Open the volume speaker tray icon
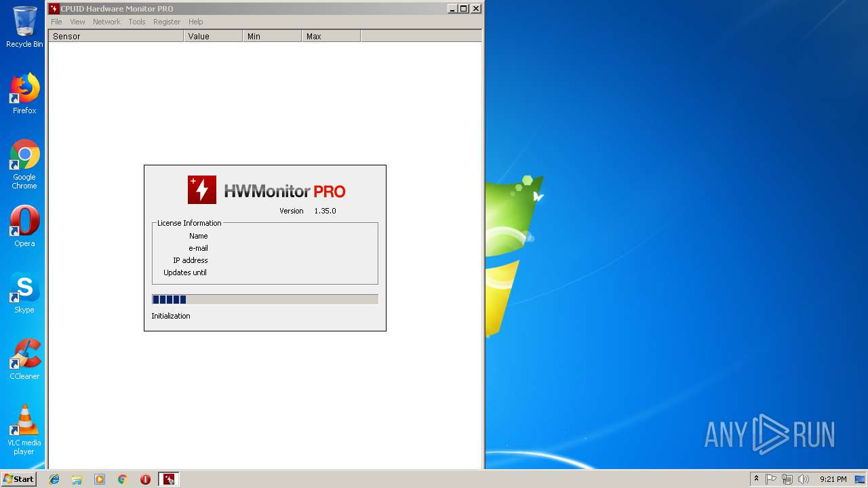The height and width of the screenshot is (488, 868). coord(804,479)
